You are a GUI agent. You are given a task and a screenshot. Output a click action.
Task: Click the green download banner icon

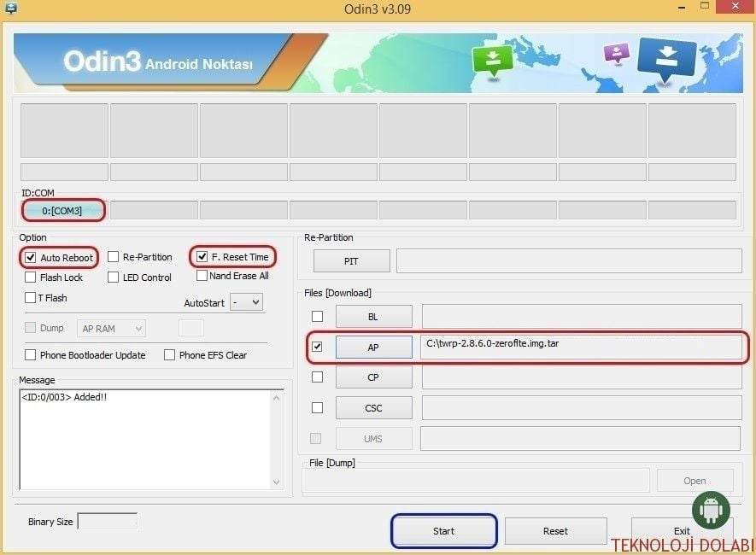point(492,60)
